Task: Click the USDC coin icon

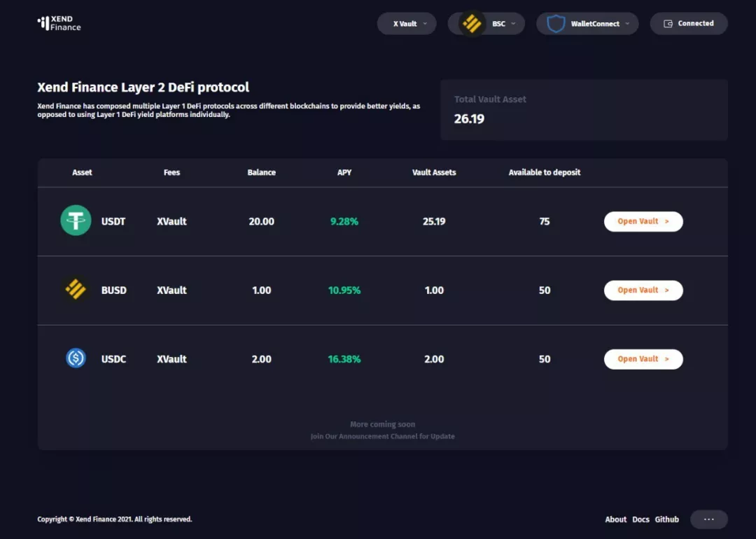Action: 76,358
